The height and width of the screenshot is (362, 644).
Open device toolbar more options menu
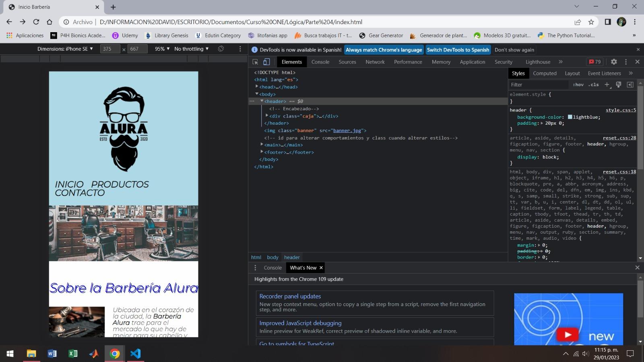pyautogui.click(x=240, y=49)
